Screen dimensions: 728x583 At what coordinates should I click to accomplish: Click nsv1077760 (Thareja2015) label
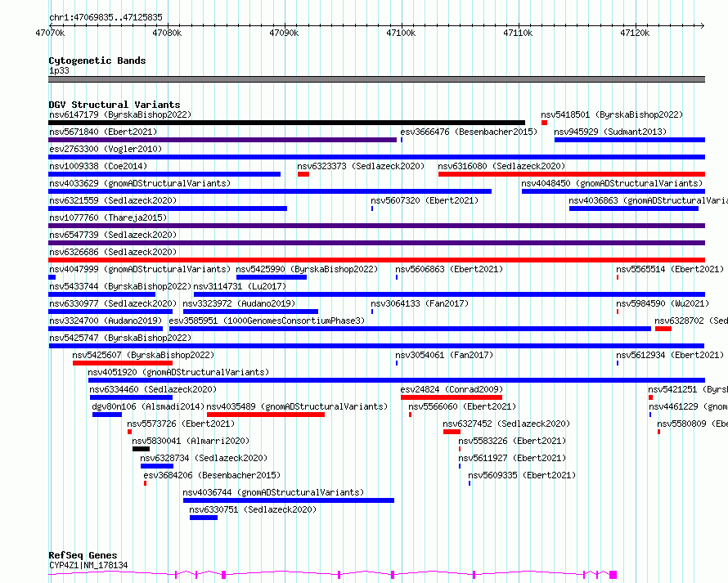pos(108,218)
